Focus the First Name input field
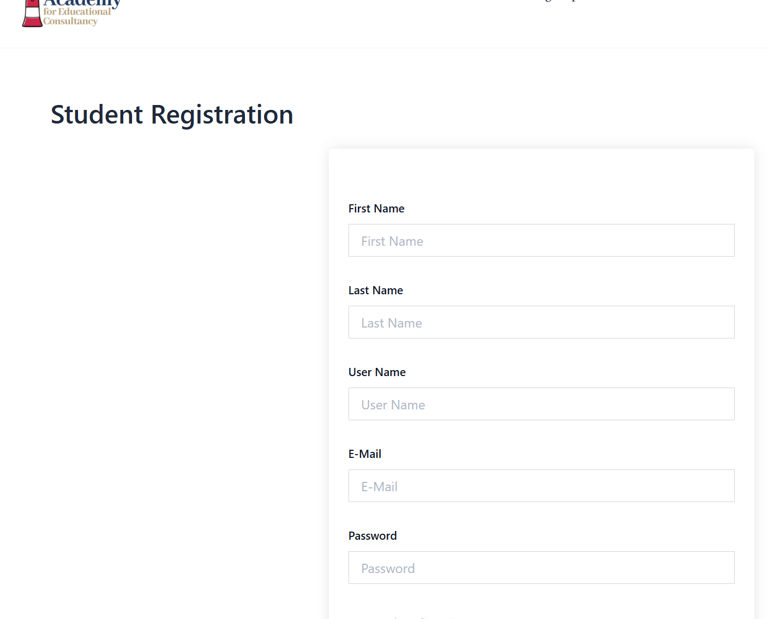Screen dimensions: 768x619 pyautogui.click(x=541, y=241)
